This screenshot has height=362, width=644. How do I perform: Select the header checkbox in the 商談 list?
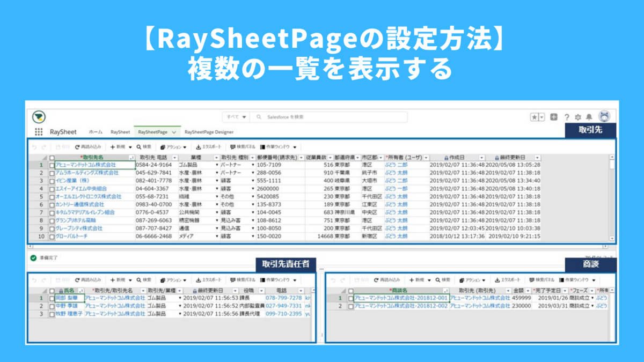coord(350,290)
